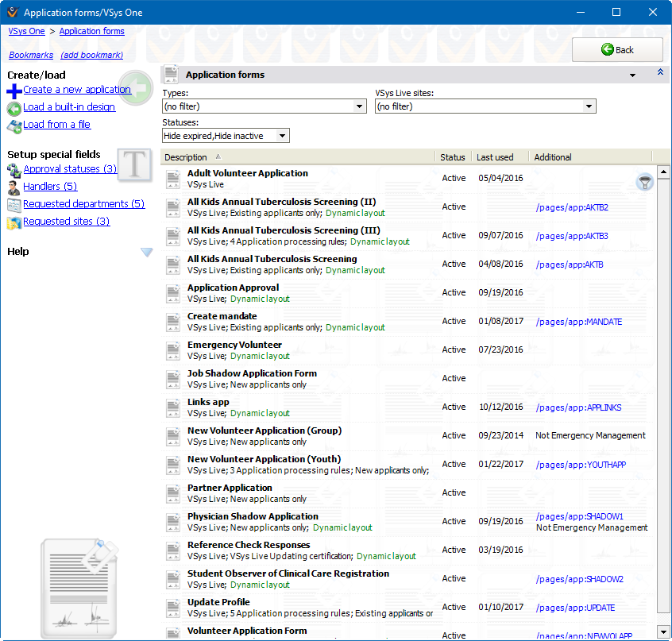Click the Requested departments icon

tap(14, 205)
